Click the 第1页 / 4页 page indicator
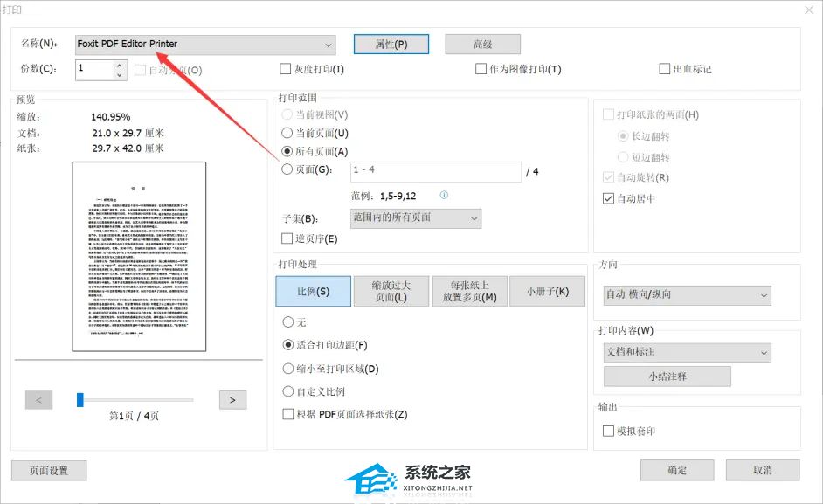 pos(134,416)
